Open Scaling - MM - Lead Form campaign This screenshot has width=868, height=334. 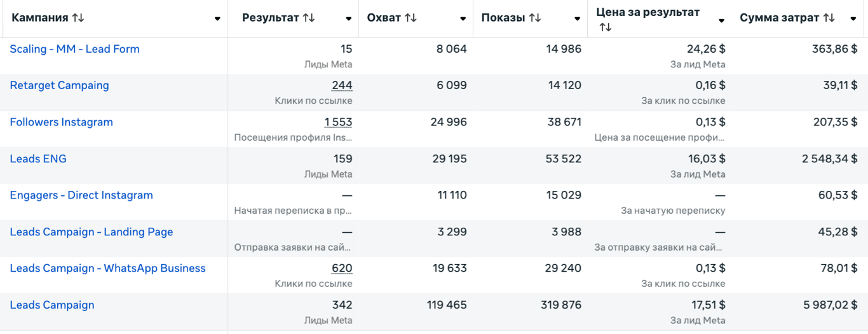[74, 49]
